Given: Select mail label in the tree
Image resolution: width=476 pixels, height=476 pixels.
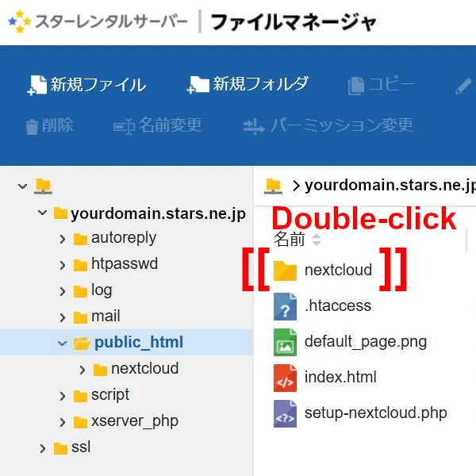Looking at the screenshot, I should (106, 316).
